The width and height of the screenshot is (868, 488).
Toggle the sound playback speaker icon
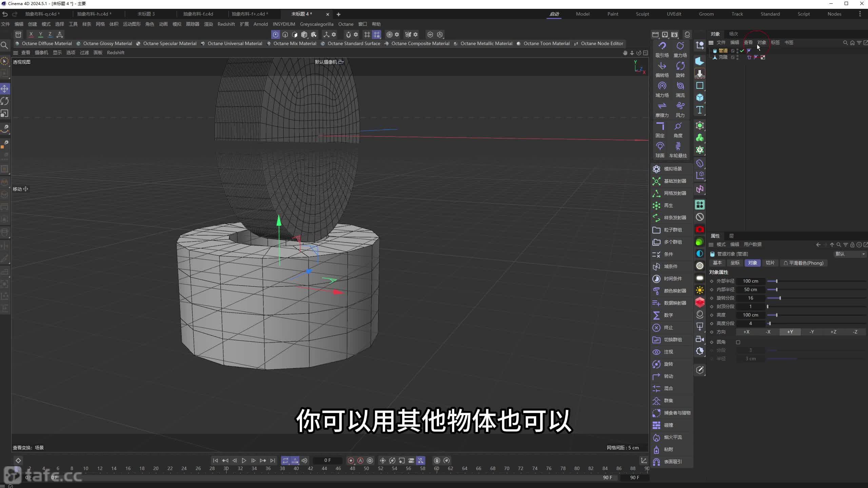tap(304, 461)
